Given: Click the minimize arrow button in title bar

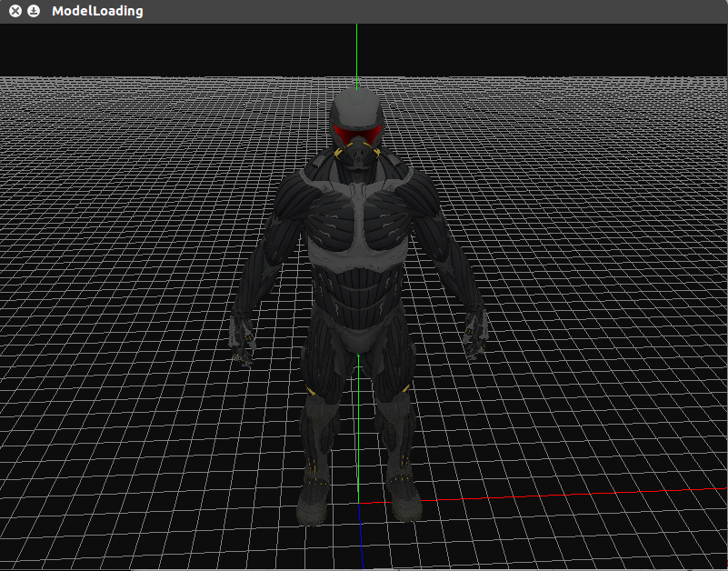Looking at the screenshot, I should 34,11.
